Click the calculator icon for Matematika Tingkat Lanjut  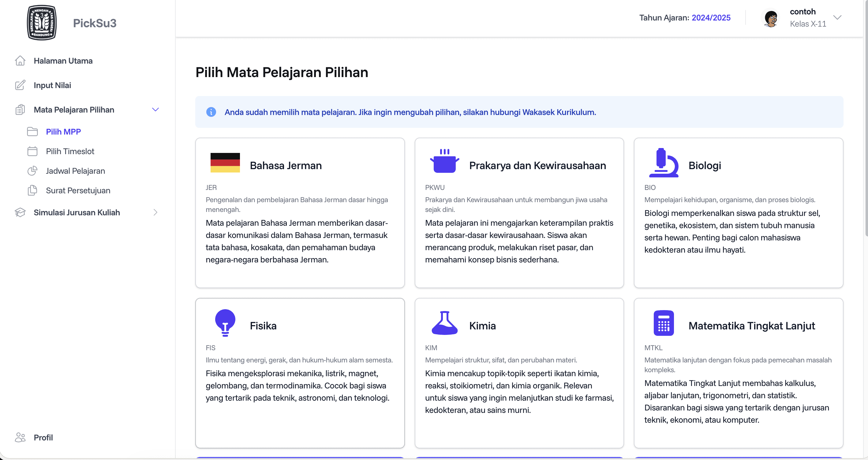pos(664,323)
